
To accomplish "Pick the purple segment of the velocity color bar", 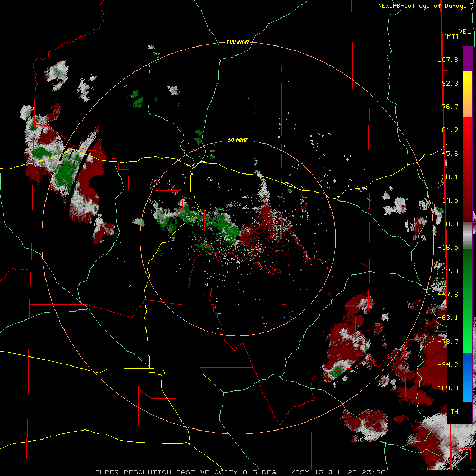I will coord(467,59).
